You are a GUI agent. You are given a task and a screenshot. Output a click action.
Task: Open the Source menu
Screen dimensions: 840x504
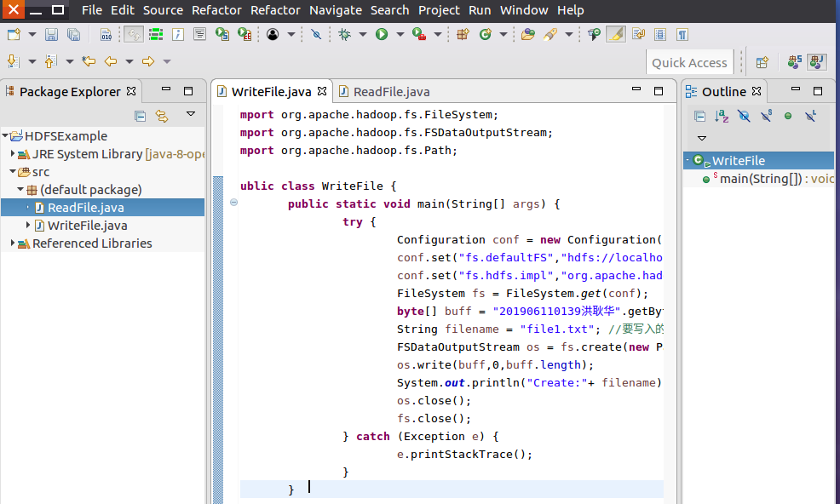point(163,10)
